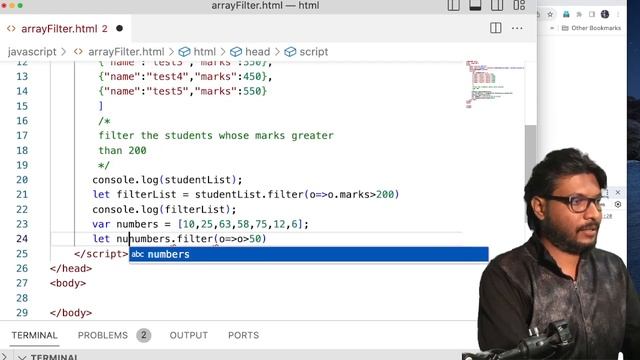The width and height of the screenshot is (640, 360).
Task: Click the code minimap preview
Action: point(494,84)
